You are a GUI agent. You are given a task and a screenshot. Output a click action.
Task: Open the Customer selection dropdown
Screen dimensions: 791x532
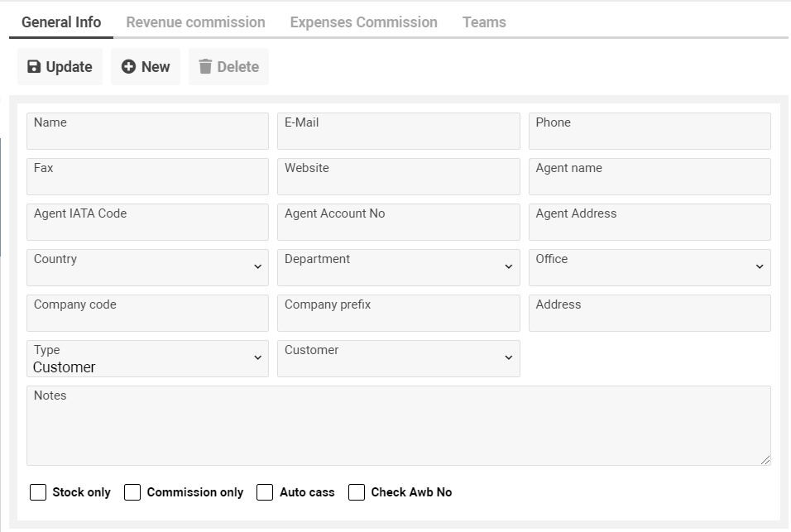[x=508, y=358]
